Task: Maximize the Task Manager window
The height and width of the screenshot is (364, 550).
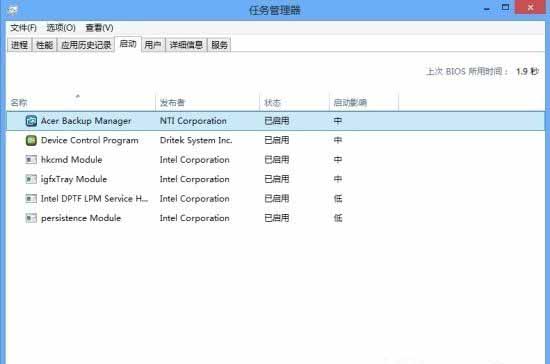Action: [505, 7]
